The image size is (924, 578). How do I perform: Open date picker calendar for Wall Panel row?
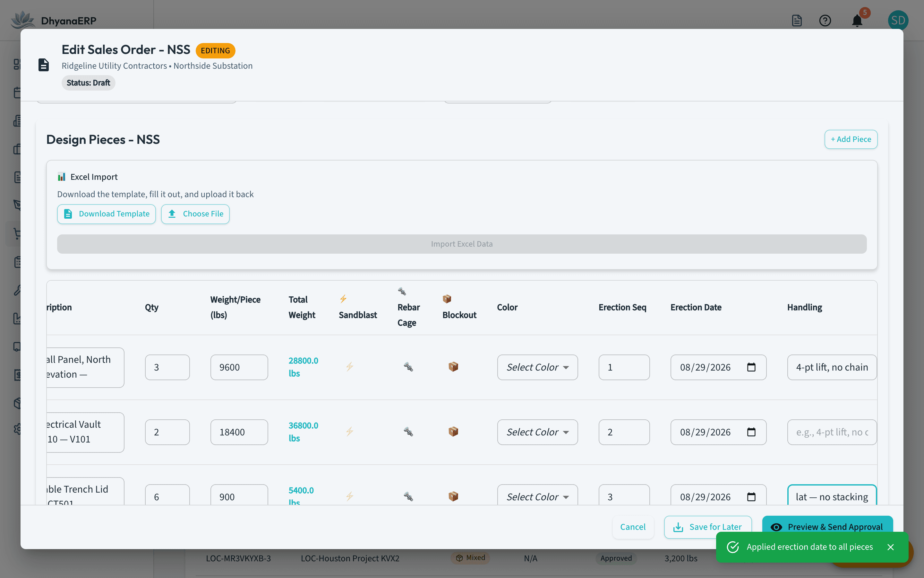[x=751, y=367]
